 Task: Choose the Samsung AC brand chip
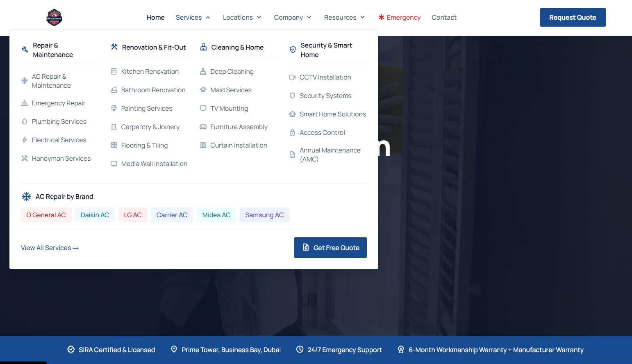[264, 215]
